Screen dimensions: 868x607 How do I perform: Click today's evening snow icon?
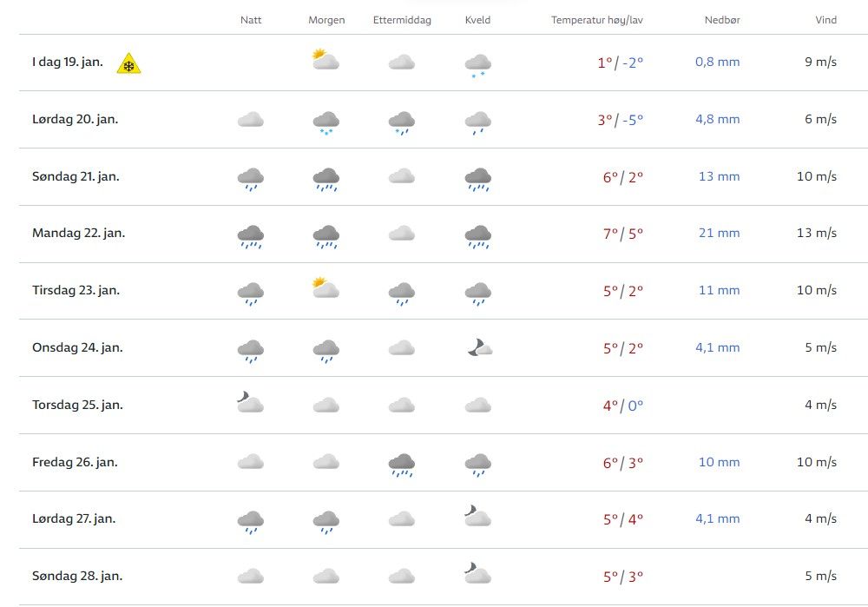click(x=477, y=65)
